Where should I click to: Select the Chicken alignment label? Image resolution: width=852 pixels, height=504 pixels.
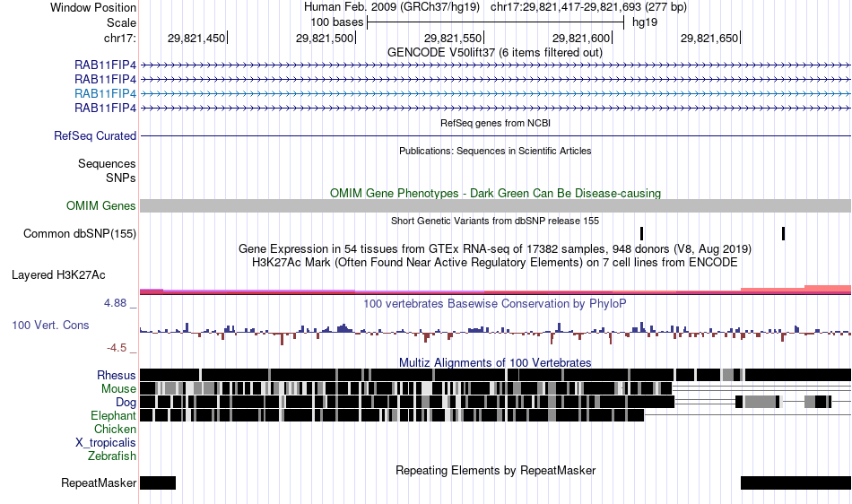pos(115,429)
